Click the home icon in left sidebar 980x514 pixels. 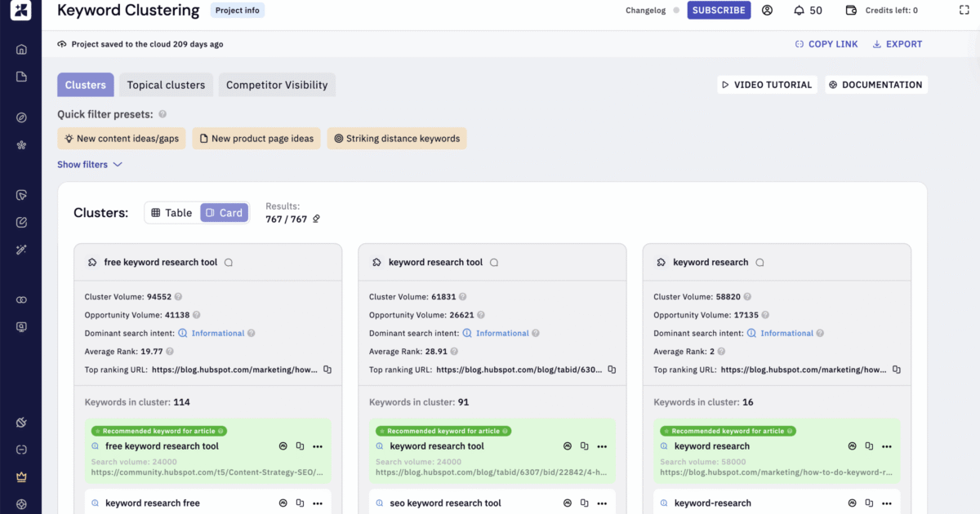(21, 49)
